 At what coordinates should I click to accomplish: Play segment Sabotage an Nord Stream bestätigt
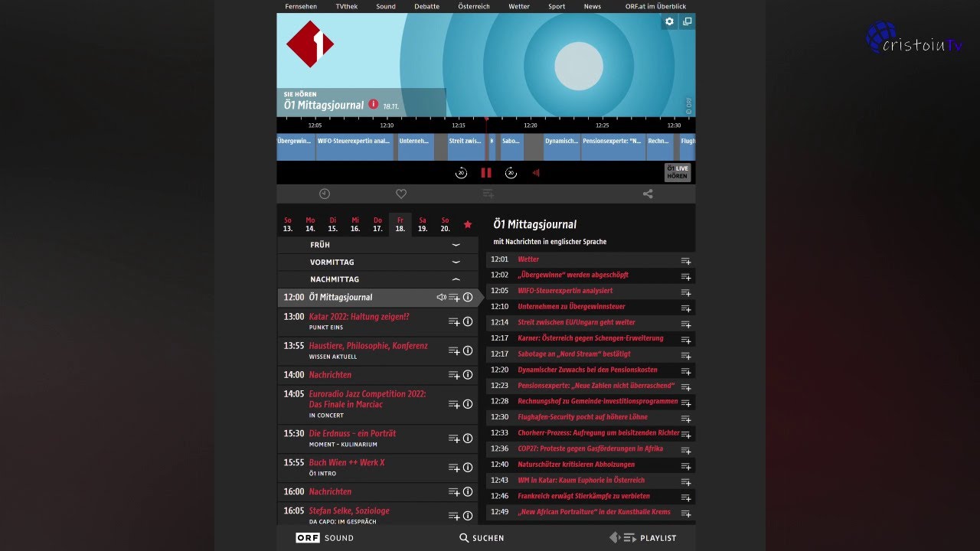click(x=574, y=354)
